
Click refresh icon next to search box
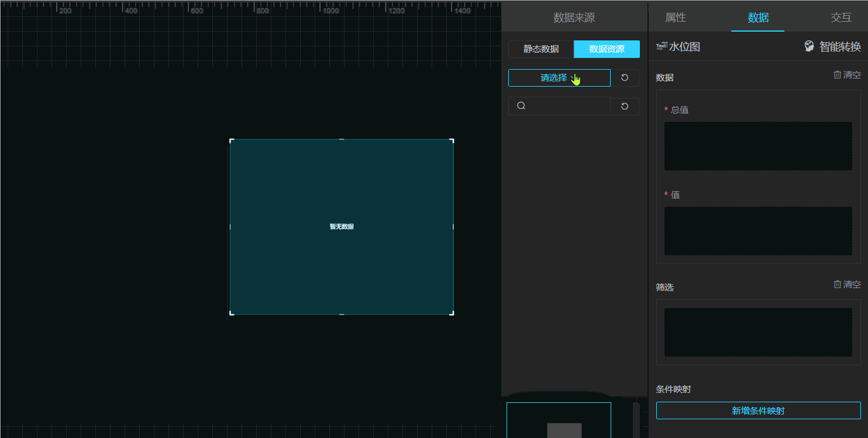tap(625, 106)
